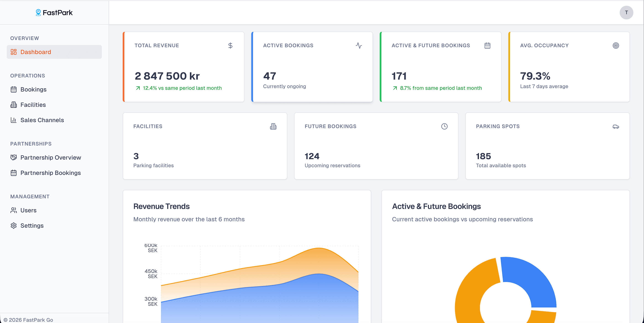Go to the Facilities sidebar item

(33, 105)
